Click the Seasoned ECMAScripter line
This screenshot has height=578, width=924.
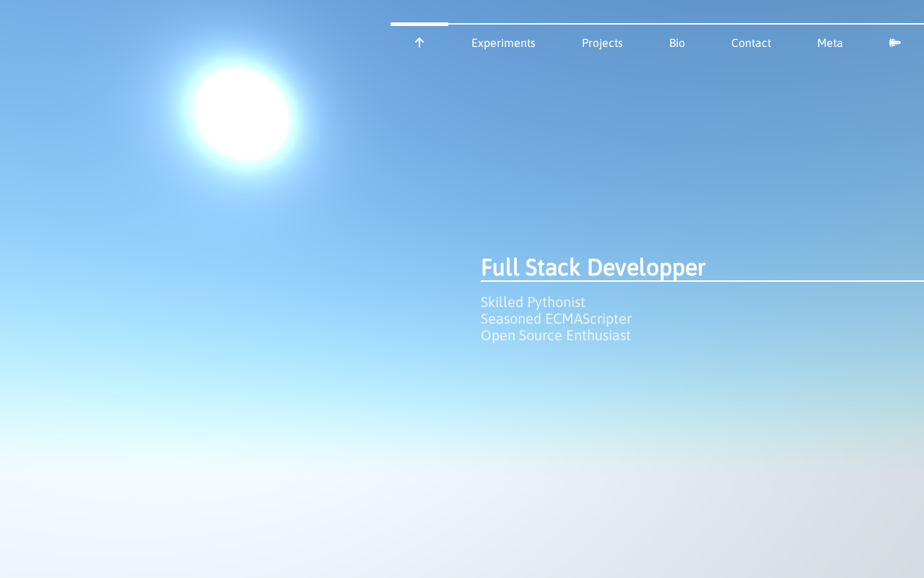point(556,319)
